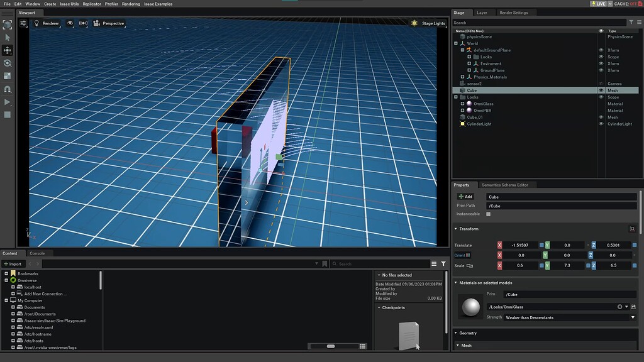644x362 pixels.
Task: Hide the Cube mesh in the Stage panel
Action: [x=601, y=90]
